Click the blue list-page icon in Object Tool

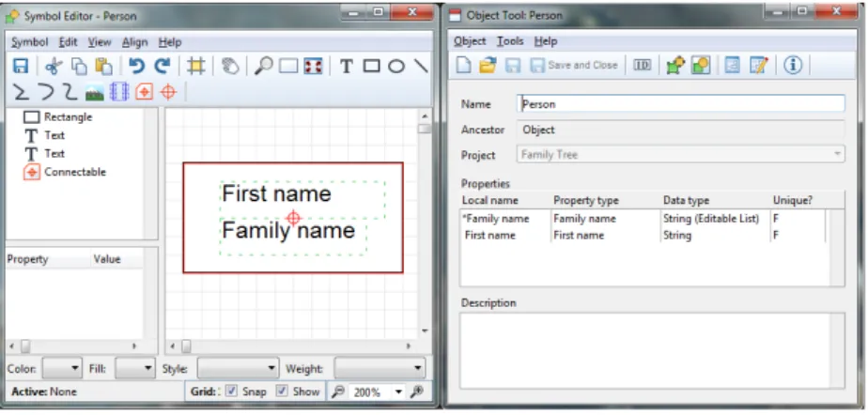point(733,66)
